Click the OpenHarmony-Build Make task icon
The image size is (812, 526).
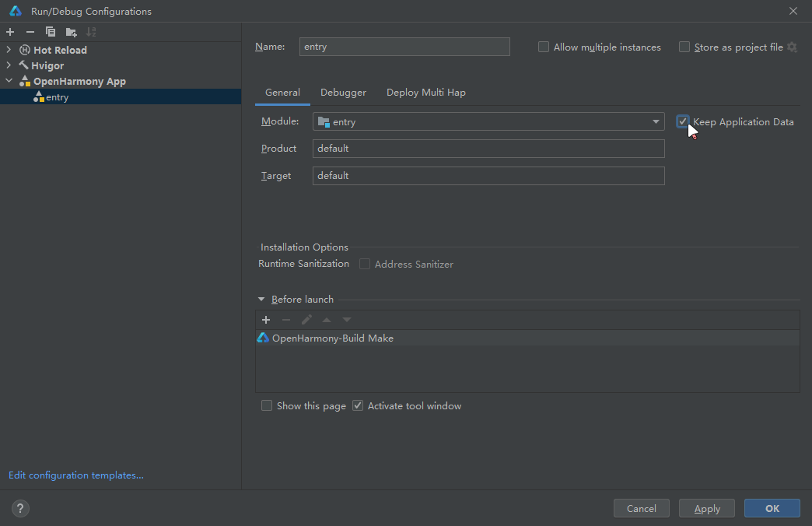(263, 338)
